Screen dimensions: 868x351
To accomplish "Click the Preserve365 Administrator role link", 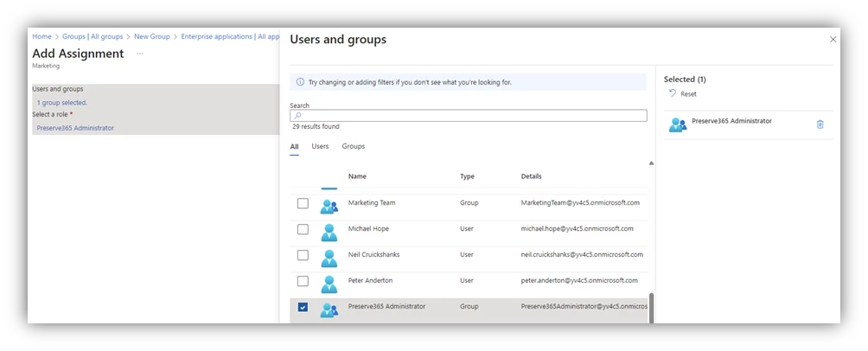I will (75, 129).
